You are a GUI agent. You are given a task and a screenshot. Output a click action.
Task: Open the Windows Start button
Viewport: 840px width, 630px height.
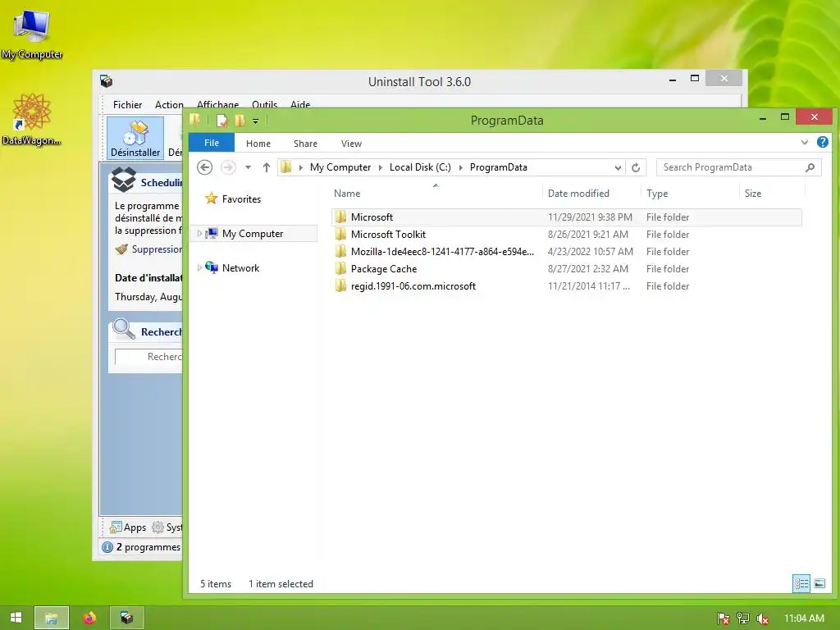coord(16,618)
